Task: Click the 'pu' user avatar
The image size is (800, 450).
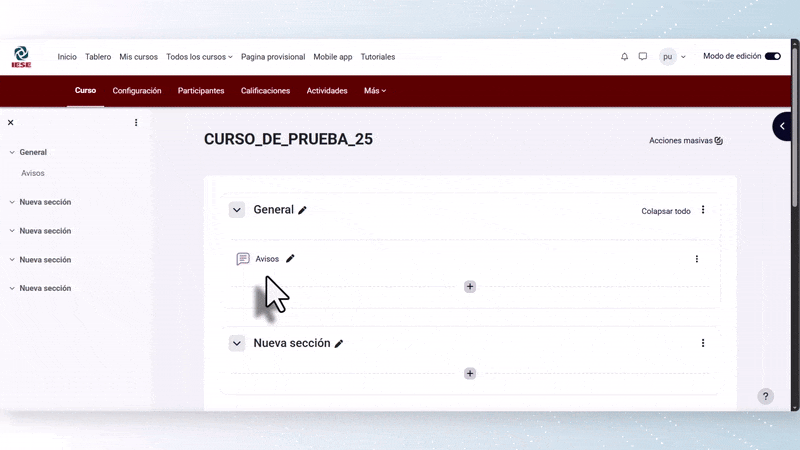Action: (x=667, y=57)
